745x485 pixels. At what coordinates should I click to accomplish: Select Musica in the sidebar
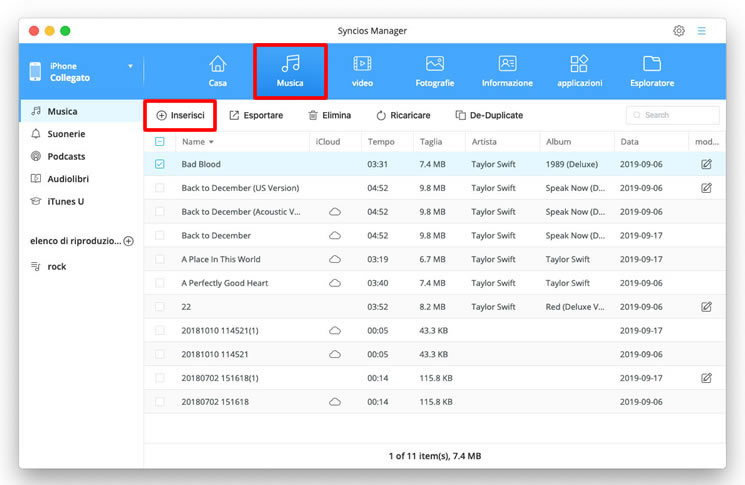[x=81, y=111]
